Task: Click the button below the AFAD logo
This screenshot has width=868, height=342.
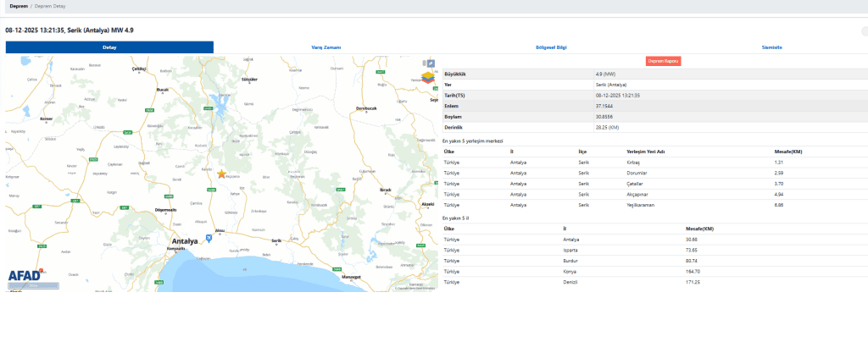Action: (32, 285)
